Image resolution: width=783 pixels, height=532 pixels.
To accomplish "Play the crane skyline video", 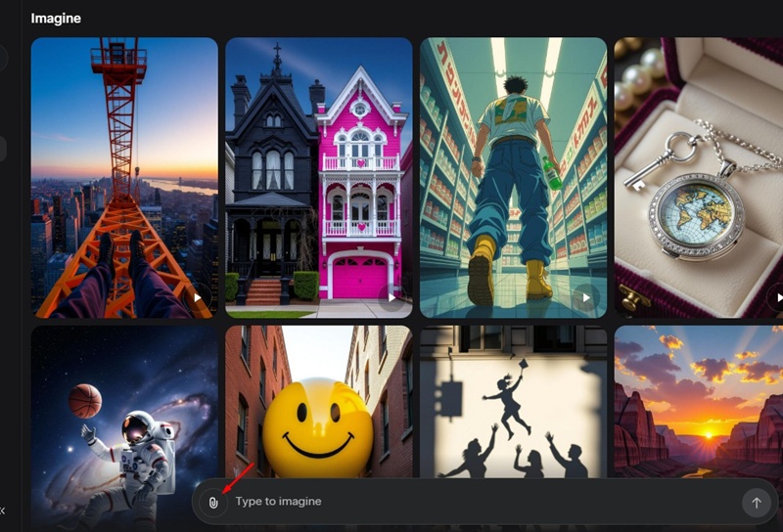I will [x=198, y=297].
